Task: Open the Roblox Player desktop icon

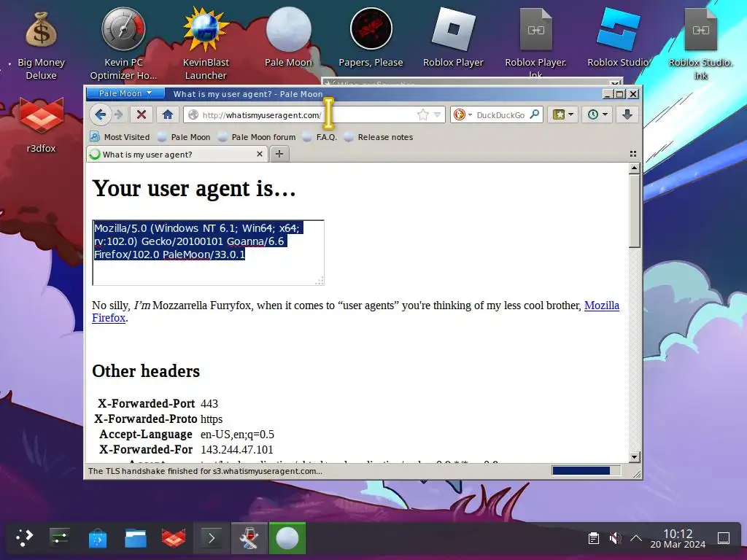Action: 453,38
